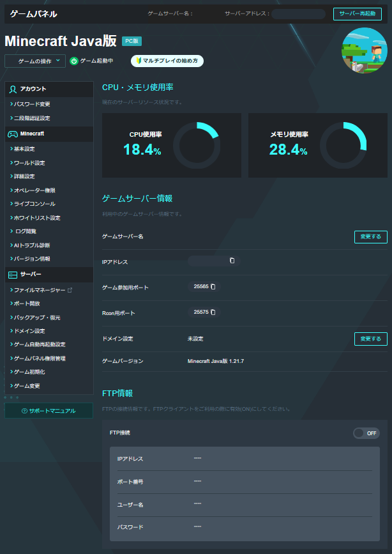Viewport: 392px width, 554px height.
Task: Open ログ閲覧
Action: (26, 231)
